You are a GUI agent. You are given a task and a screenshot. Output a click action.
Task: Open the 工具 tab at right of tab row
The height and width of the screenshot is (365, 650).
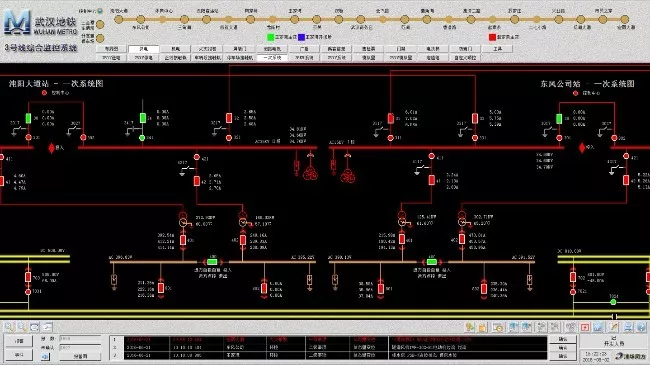point(497,49)
